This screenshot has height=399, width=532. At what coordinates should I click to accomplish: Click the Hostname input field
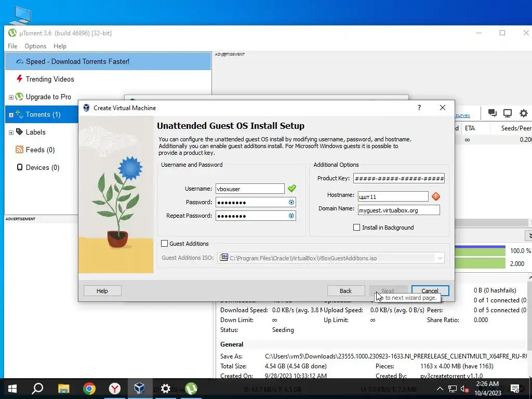393,196
